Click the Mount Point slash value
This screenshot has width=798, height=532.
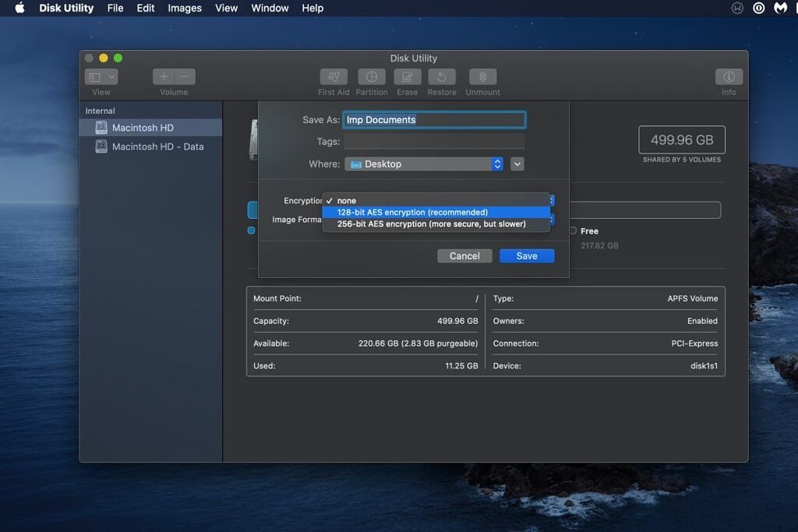point(476,298)
